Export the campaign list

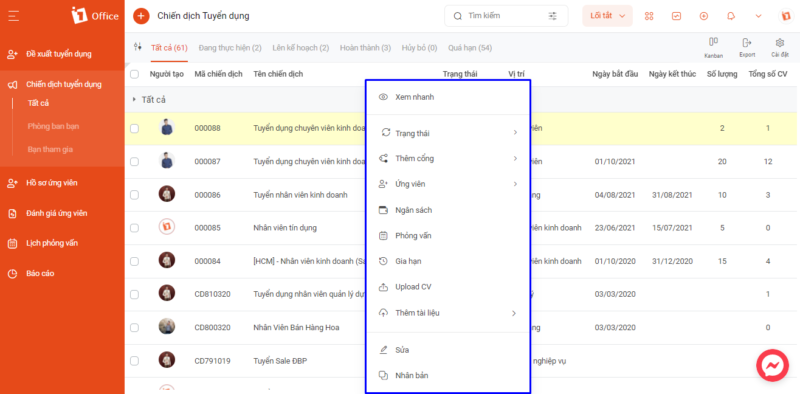point(747,47)
